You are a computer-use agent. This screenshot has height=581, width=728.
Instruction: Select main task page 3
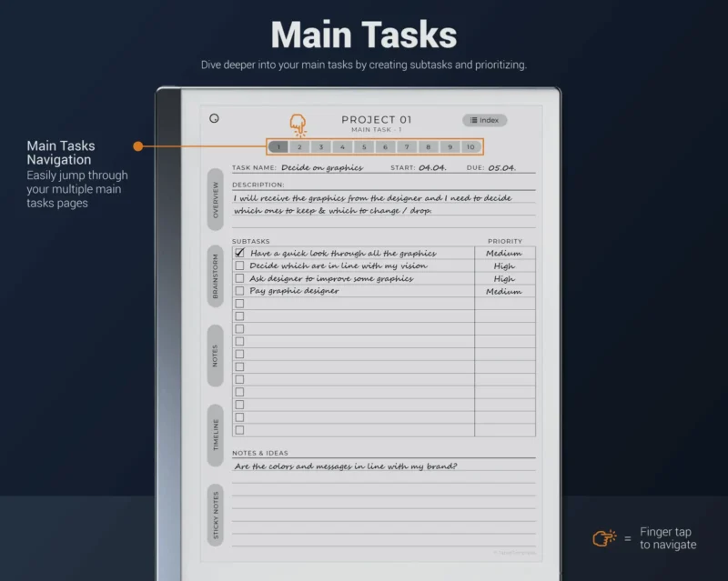[321, 146]
